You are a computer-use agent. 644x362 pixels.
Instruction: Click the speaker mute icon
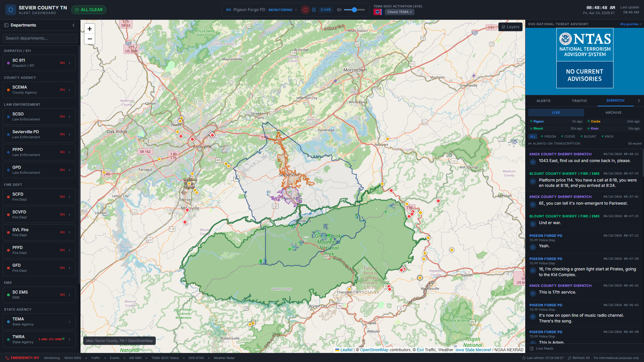click(339, 10)
